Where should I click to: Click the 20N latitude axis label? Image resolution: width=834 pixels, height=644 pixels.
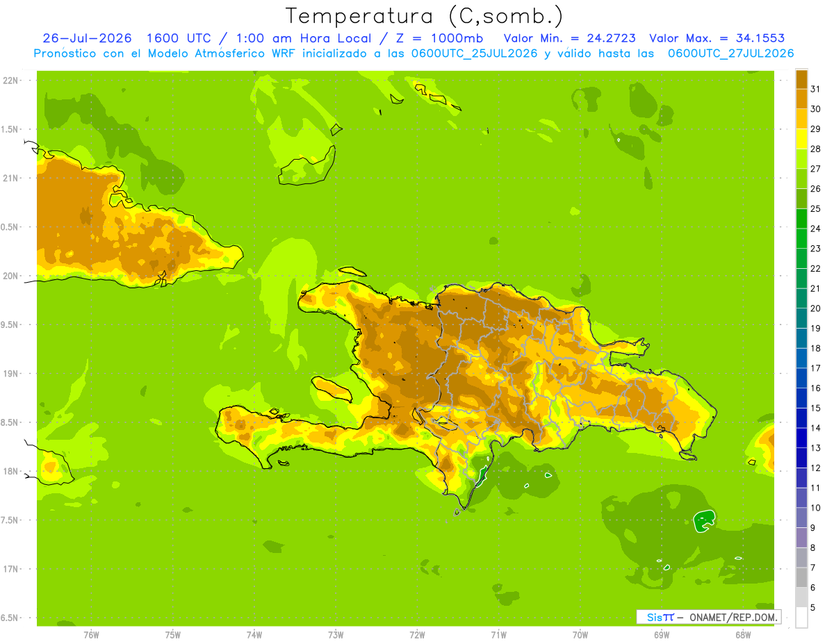(11, 276)
